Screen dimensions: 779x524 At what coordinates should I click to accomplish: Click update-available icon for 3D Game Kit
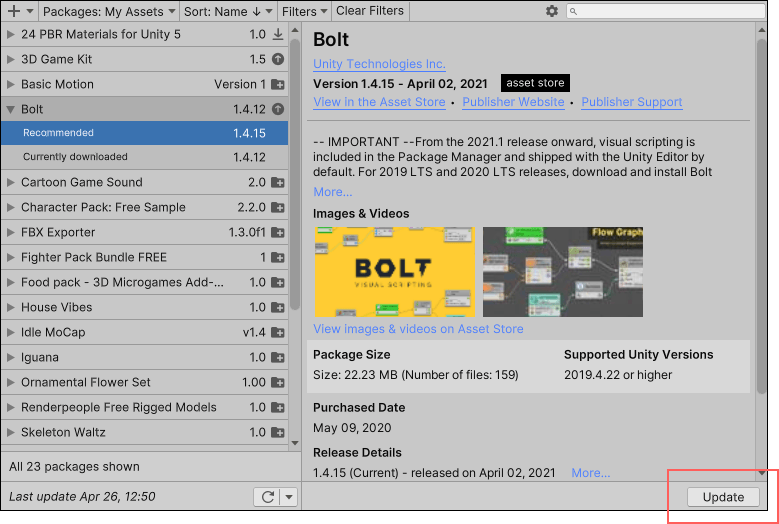(278, 59)
